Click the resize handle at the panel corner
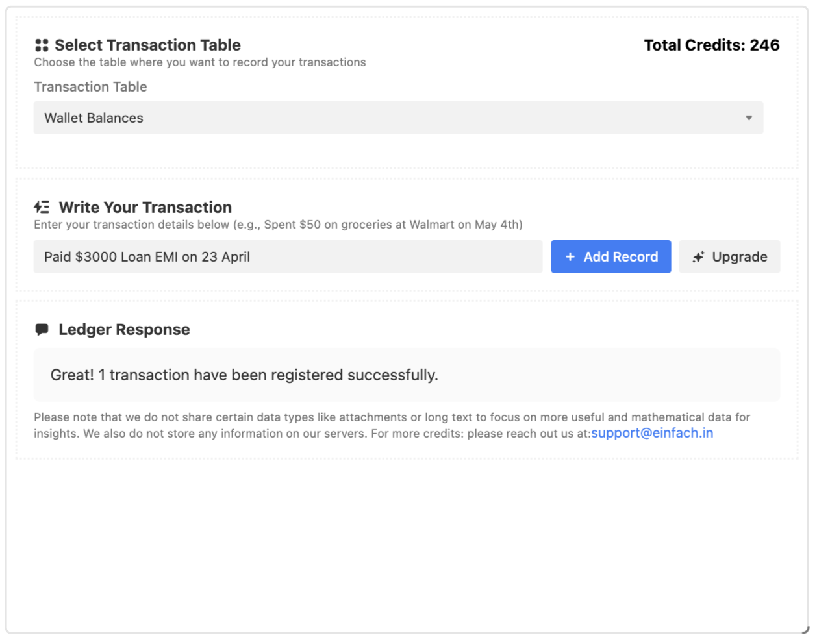The height and width of the screenshot is (644, 817). point(805,630)
